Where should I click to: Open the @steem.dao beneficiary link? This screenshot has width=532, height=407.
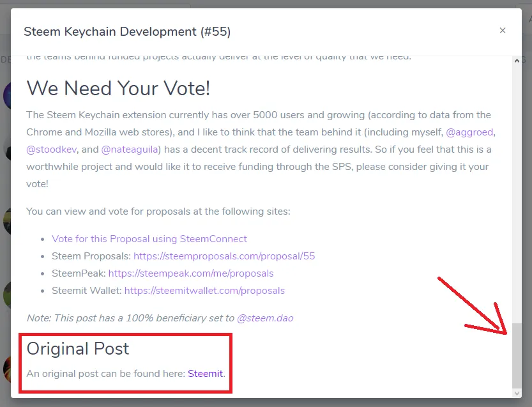(265, 318)
